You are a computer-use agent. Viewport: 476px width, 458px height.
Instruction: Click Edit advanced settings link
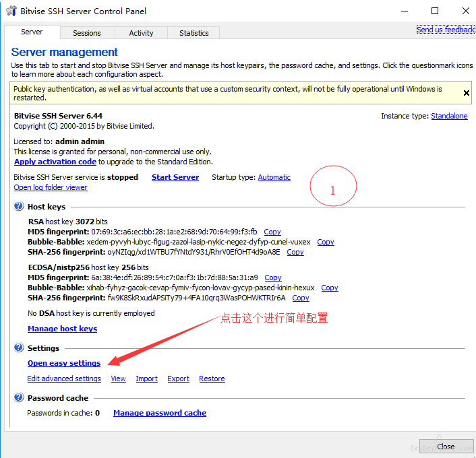click(64, 379)
